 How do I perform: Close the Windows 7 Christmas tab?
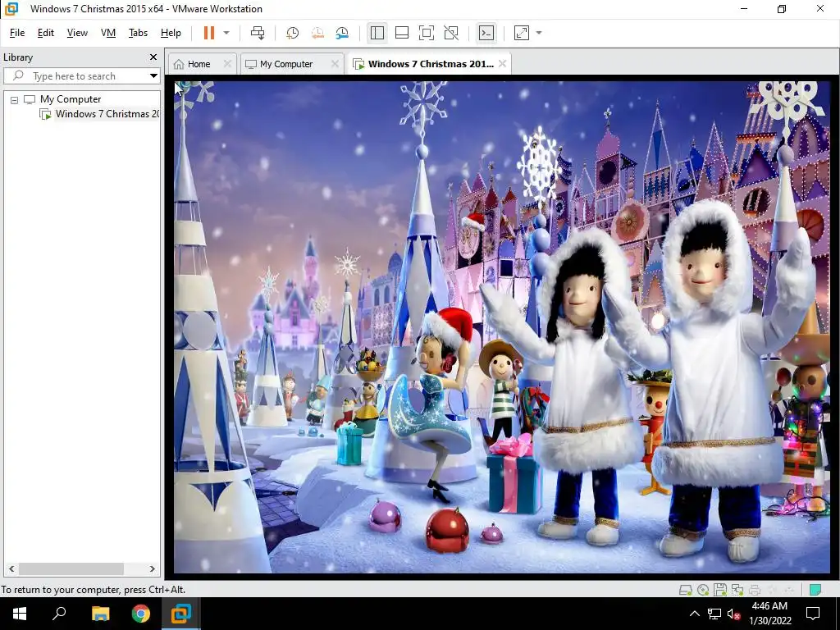pos(502,64)
